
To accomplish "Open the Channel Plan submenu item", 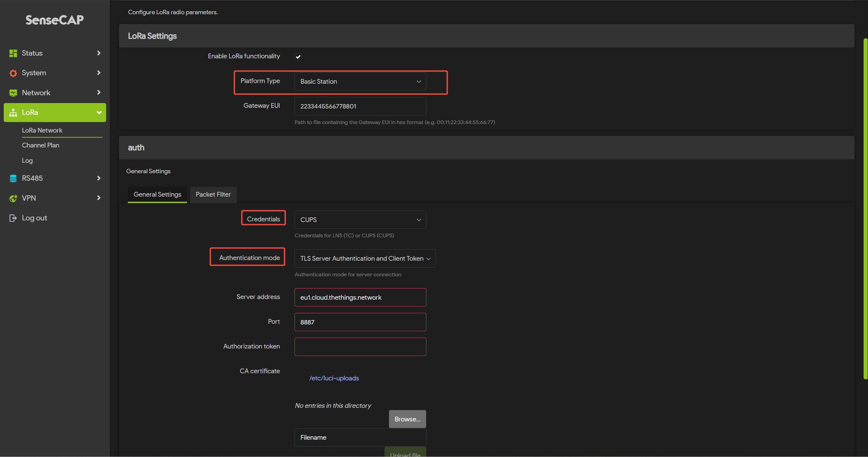I will pyautogui.click(x=41, y=145).
